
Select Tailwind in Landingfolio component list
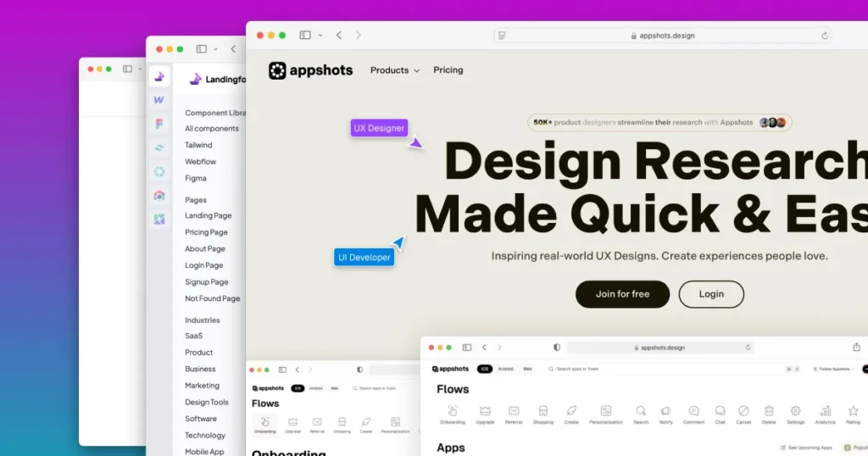pyautogui.click(x=198, y=145)
